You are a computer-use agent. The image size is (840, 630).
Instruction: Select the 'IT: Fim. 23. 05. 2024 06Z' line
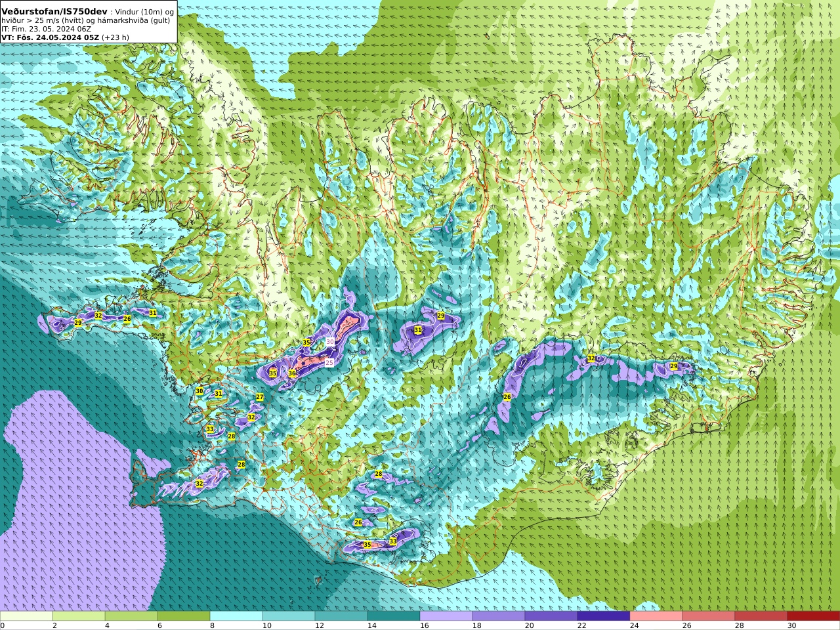click(x=46, y=29)
